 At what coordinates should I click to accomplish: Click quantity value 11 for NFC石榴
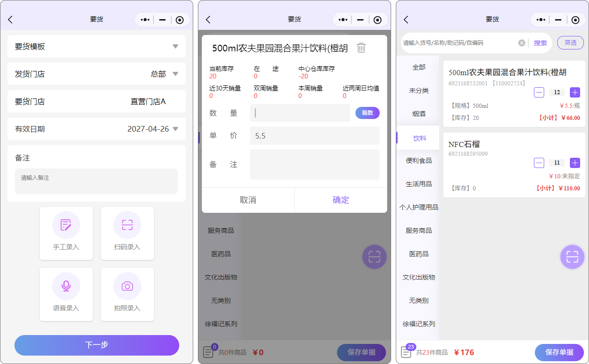click(557, 163)
